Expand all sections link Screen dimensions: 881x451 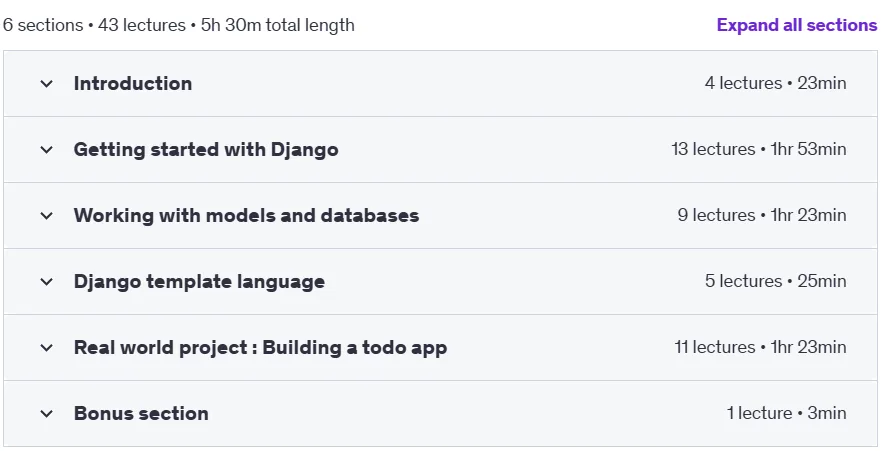coord(797,25)
